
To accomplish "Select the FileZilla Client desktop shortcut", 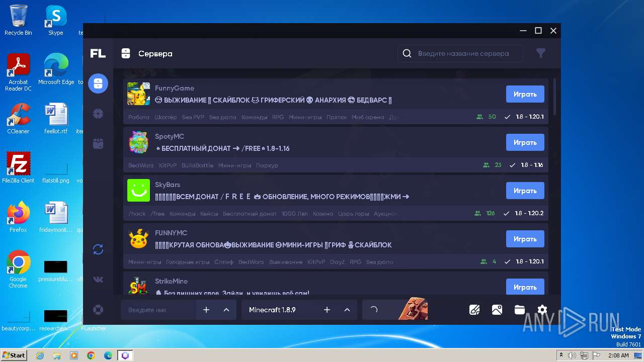I will tap(18, 168).
